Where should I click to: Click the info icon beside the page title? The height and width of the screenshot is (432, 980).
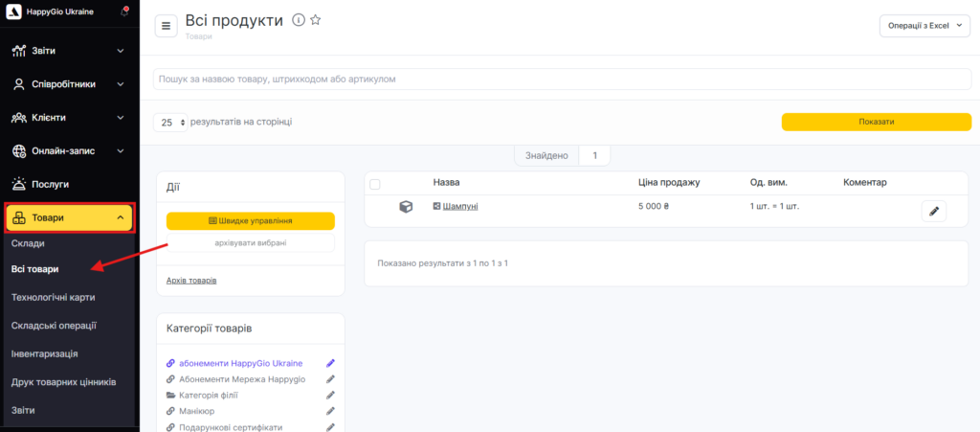[298, 20]
